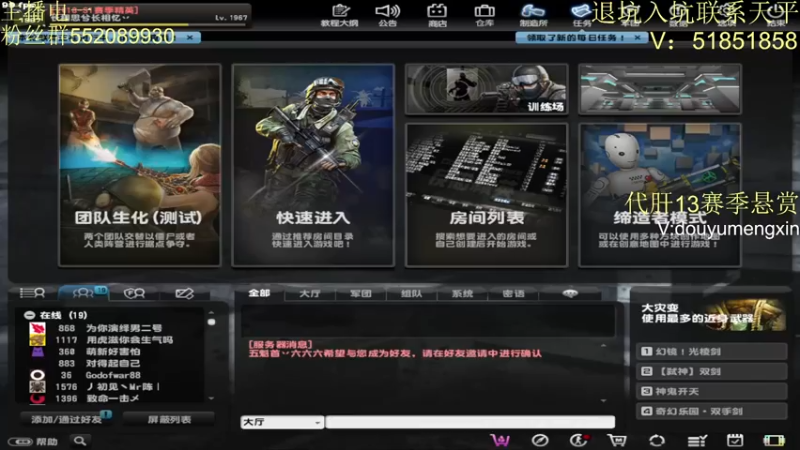Image resolution: width=800 pixels, height=450 pixels.
Task: Open the 仓库 inventory briefcase icon
Action: [x=484, y=15]
